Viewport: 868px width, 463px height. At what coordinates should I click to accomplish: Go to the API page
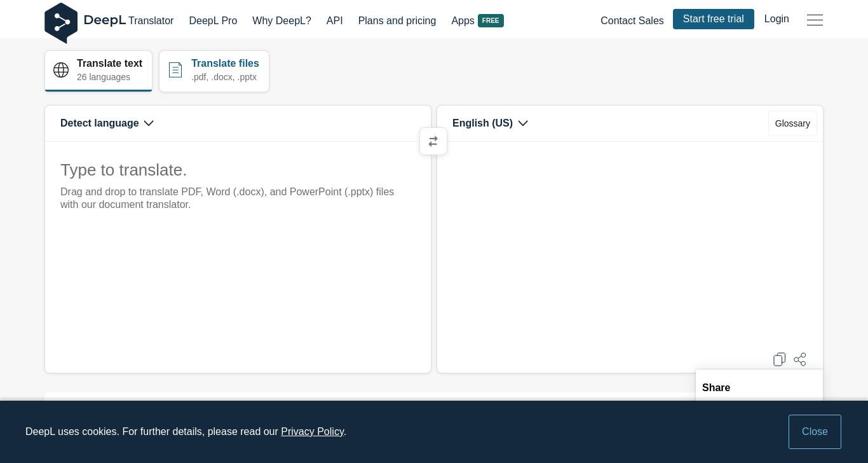(x=335, y=21)
